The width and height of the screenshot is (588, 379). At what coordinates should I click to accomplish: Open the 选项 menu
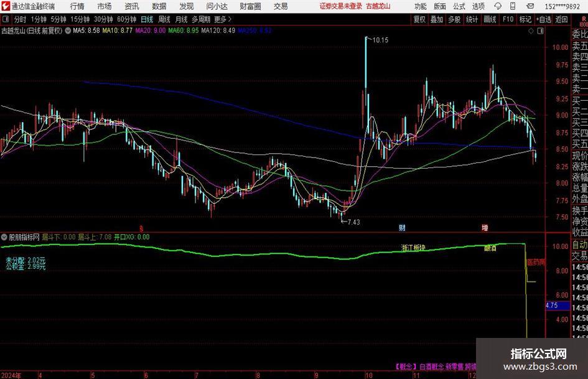(x=478, y=6)
